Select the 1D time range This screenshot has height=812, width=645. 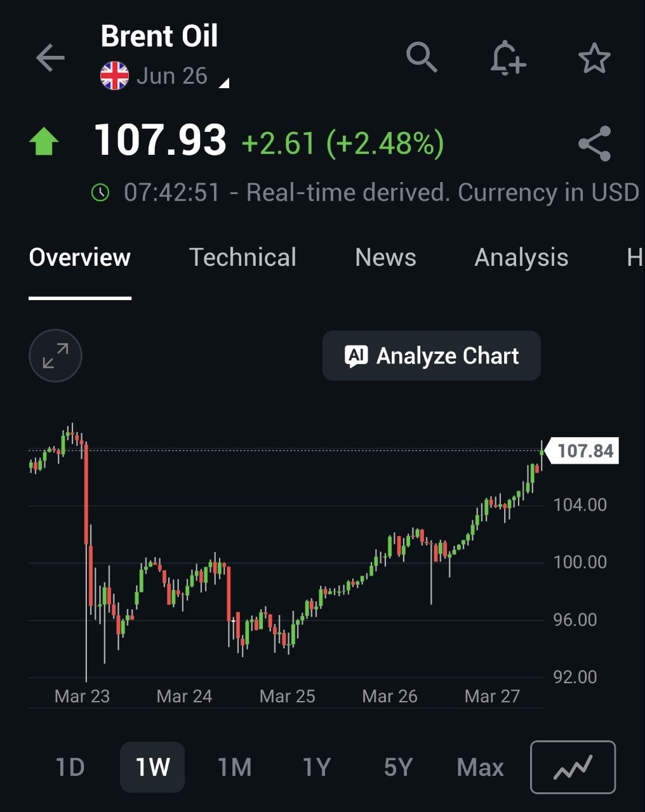pyautogui.click(x=70, y=768)
